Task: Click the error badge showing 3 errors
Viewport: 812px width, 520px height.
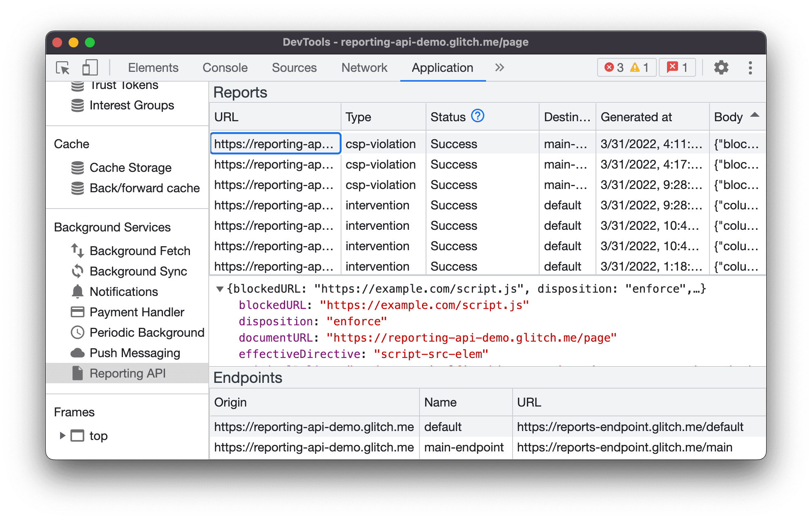Action: (609, 67)
